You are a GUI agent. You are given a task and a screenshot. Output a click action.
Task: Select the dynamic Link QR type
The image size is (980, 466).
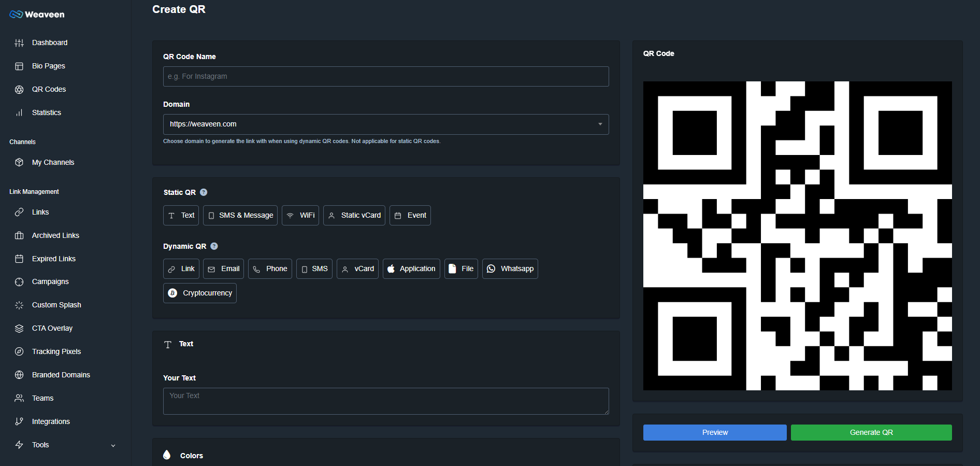[181, 269]
